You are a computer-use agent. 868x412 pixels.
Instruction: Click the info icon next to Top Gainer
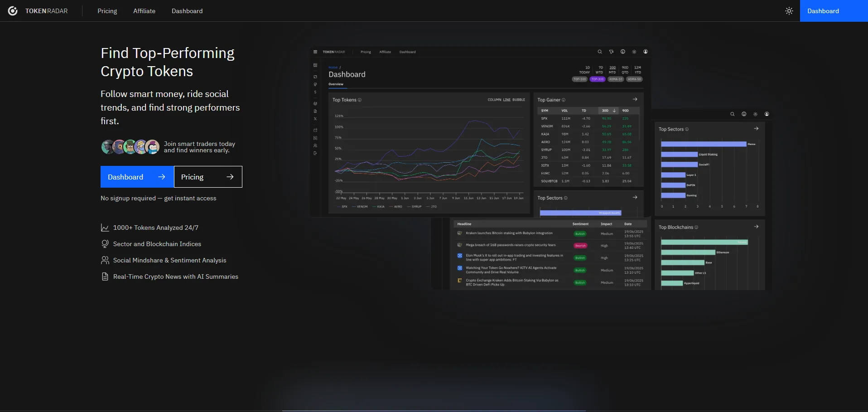pyautogui.click(x=564, y=100)
